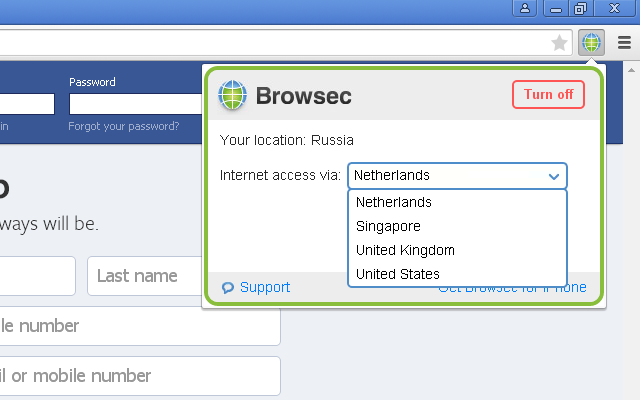The height and width of the screenshot is (400, 640).
Task: Select Singapore from the country list
Action: point(388,226)
